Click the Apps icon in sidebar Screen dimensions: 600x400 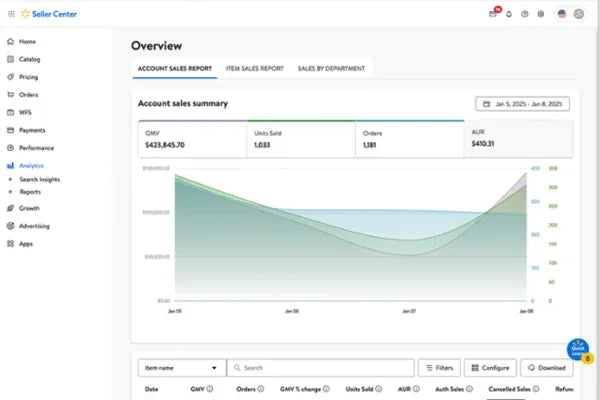coord(10,243)
